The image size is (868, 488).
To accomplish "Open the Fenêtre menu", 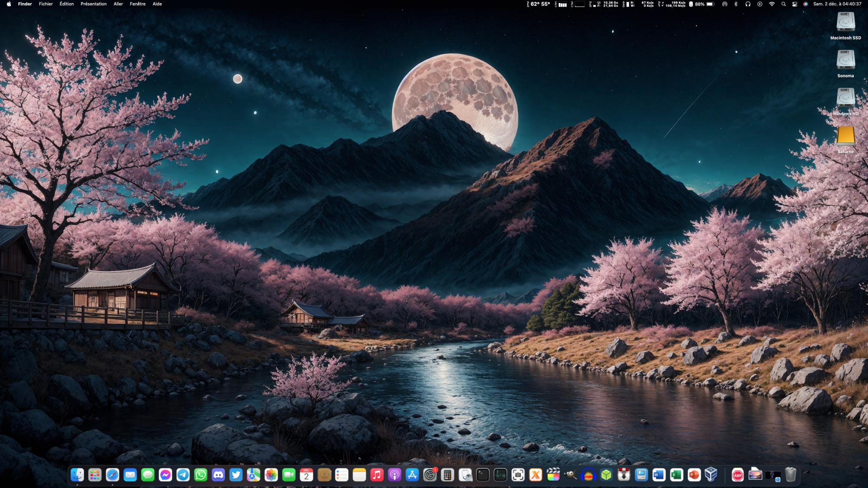I will [138, 4].
